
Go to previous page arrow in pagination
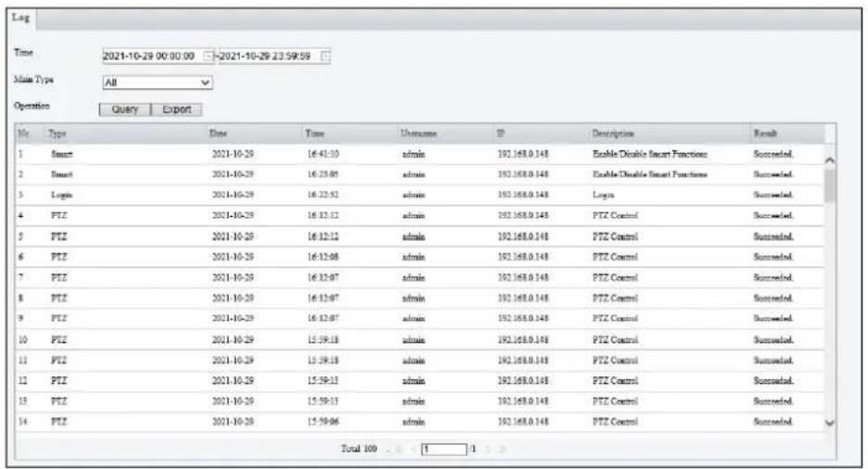tap(412, 449)
